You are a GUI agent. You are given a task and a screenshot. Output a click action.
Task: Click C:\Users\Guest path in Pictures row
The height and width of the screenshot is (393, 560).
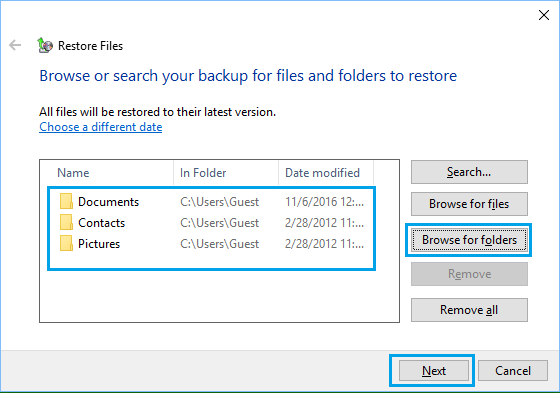219,244
